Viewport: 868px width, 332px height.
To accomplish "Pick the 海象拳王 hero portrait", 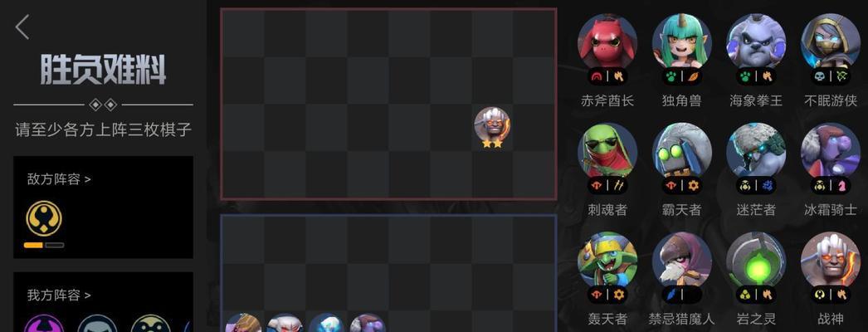I will pos(756,43).
